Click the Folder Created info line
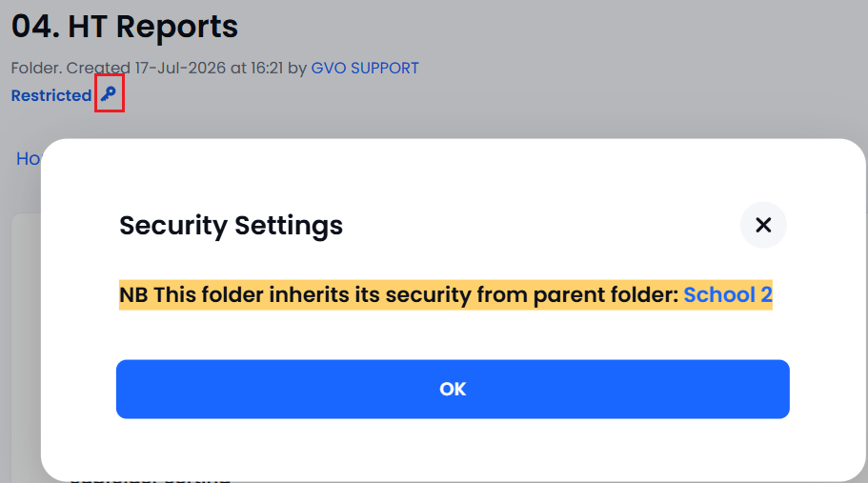Image resolution: width=868 pixels, height=483 pixels. (x=214, y=68)
